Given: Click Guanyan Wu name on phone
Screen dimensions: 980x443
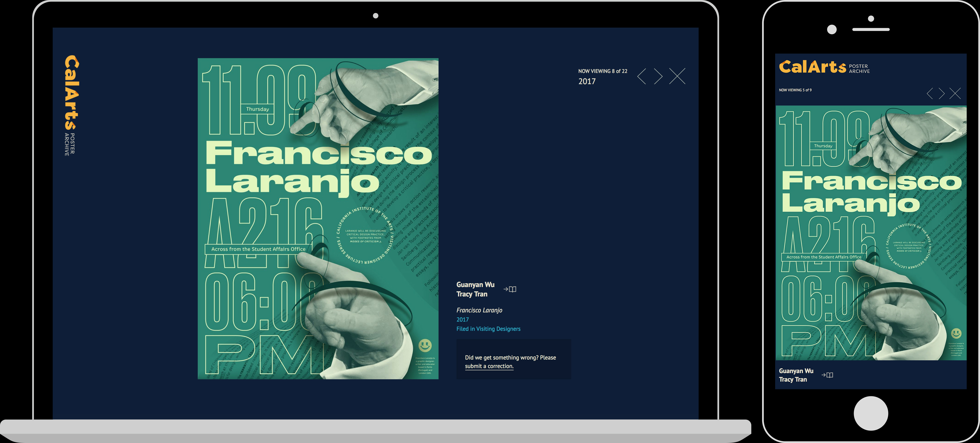Looking at the screenshot, I should tap(796, 371).
